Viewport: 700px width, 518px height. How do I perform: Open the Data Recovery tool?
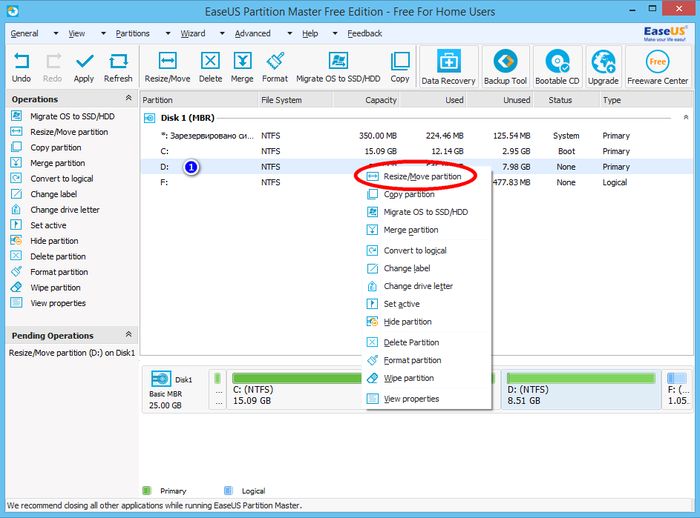pyautogui.click(x=448, y=67)
